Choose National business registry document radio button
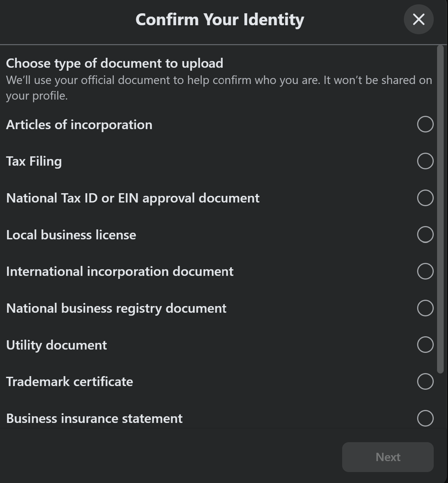Image resolution: width=448 pixels, height=483 pixels. point(425,308)
